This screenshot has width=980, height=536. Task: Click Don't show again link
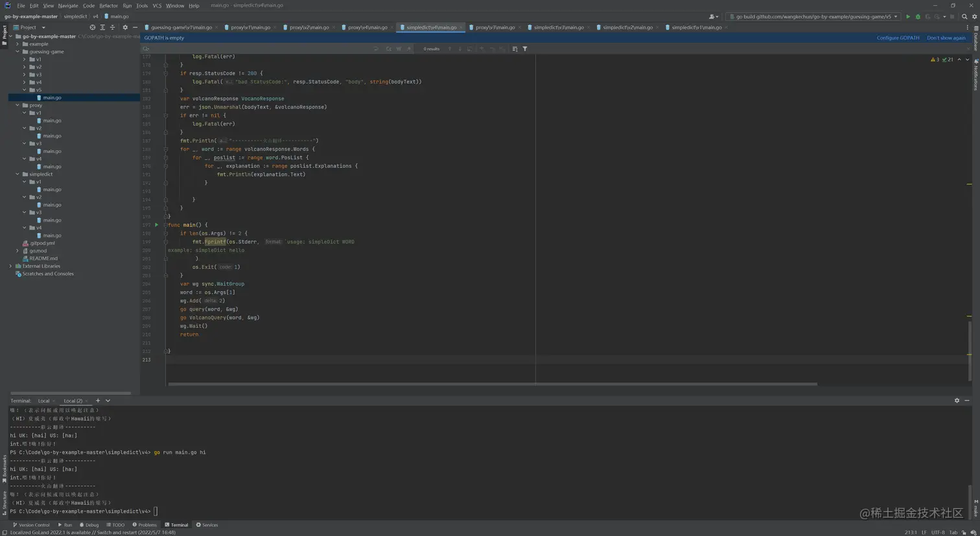coord(946,38)
